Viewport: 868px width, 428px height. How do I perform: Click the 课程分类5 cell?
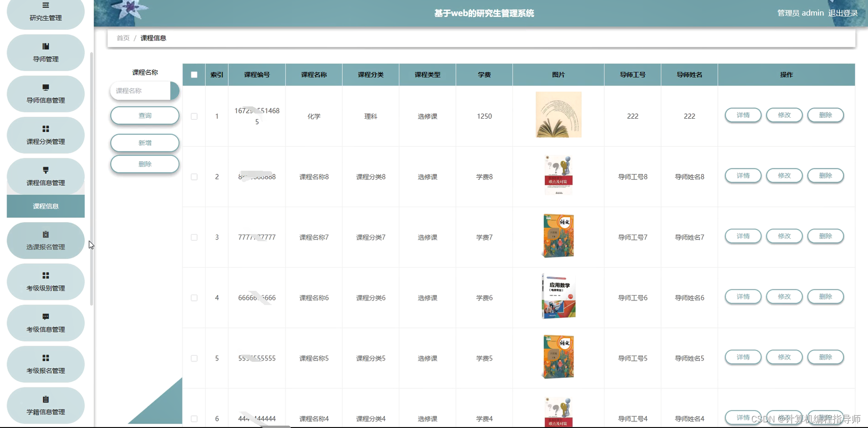(x=371, y=358)
